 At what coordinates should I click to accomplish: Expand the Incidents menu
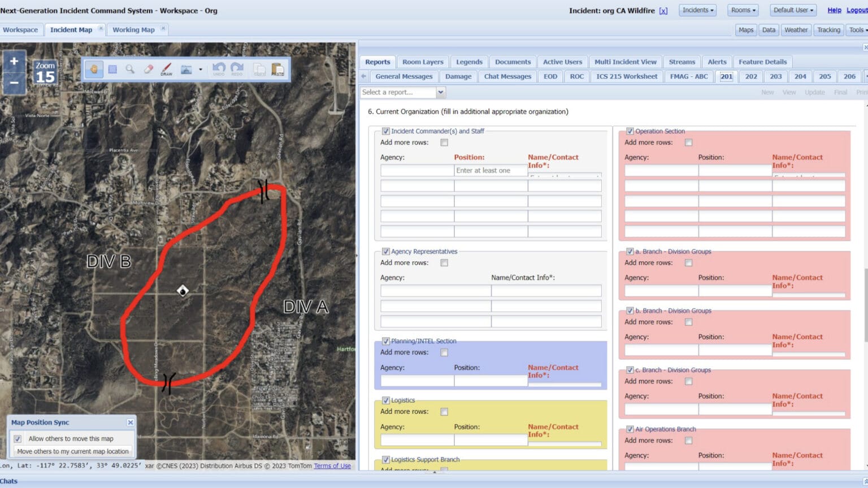pos(697,10)
